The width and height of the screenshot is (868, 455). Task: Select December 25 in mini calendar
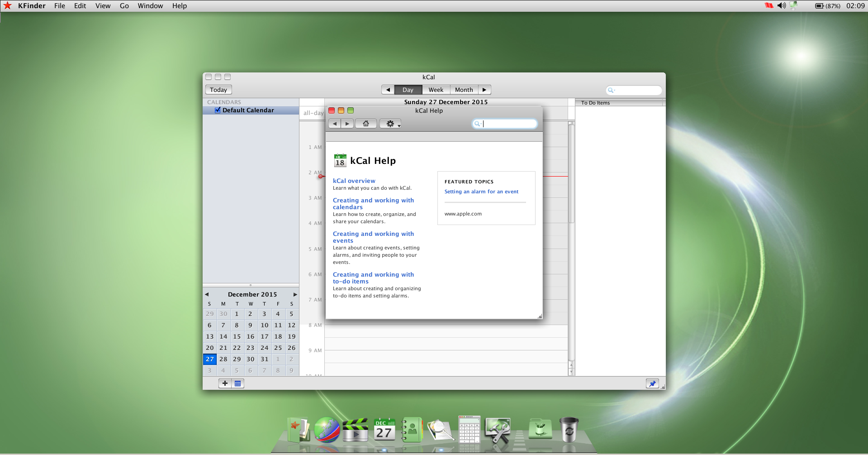pyautogui.click(x=278, y=348)
